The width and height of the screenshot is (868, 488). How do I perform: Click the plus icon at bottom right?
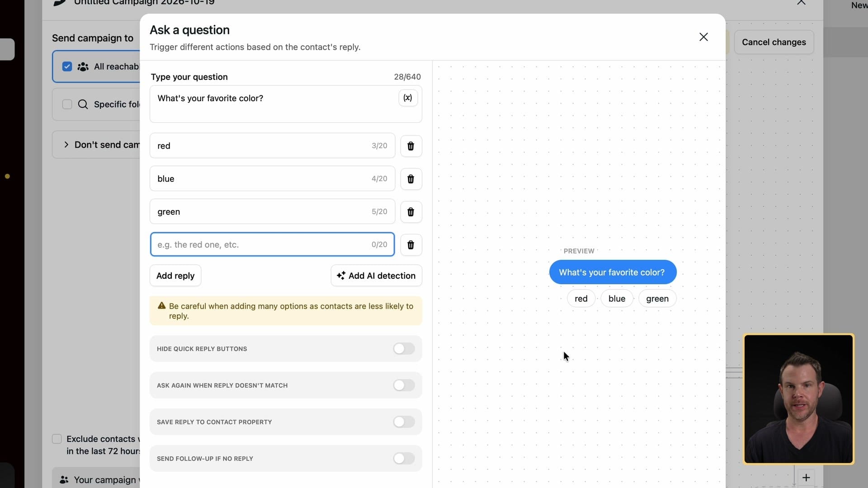tap(806, 478)
